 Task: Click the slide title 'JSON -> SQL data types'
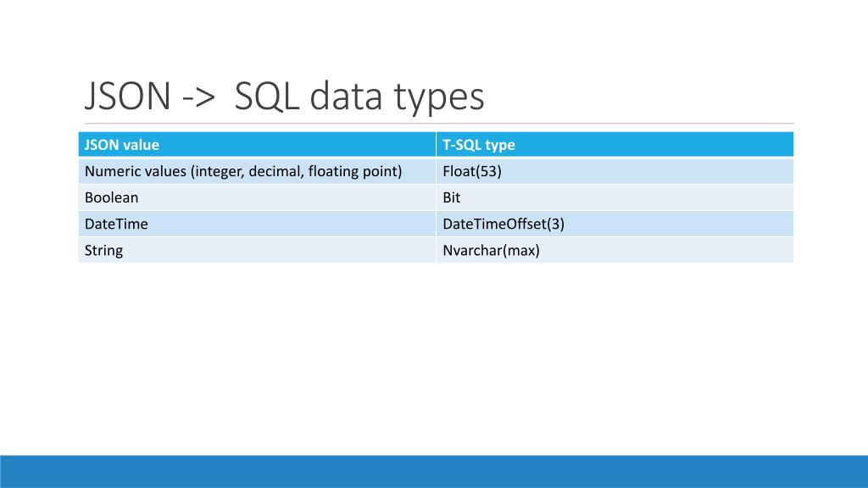coord(284,97)
